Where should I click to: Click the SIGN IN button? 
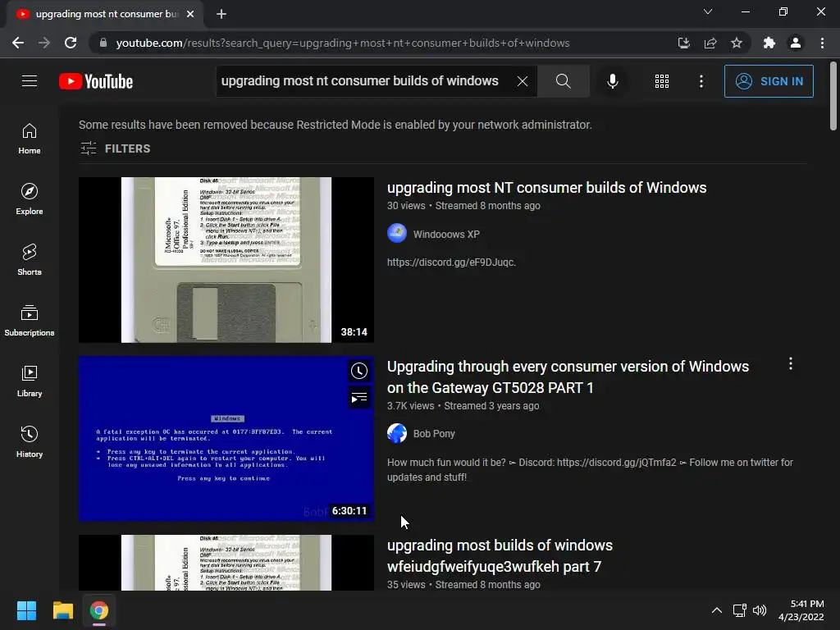tap(769, 81)
